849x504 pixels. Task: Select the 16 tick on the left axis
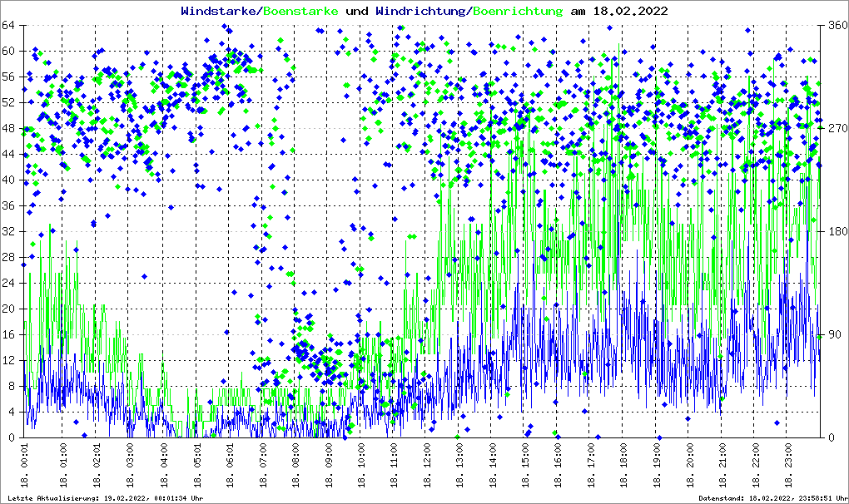tap(12, 334)
